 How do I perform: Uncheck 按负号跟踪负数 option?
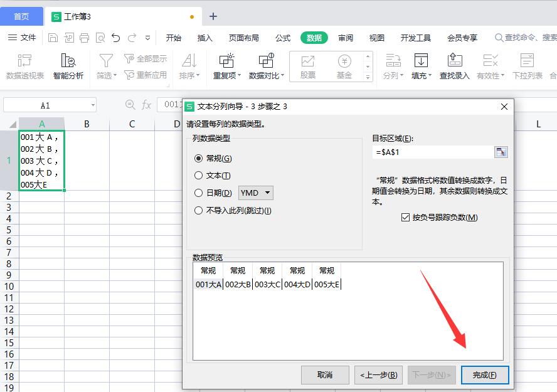click(405, 218)
